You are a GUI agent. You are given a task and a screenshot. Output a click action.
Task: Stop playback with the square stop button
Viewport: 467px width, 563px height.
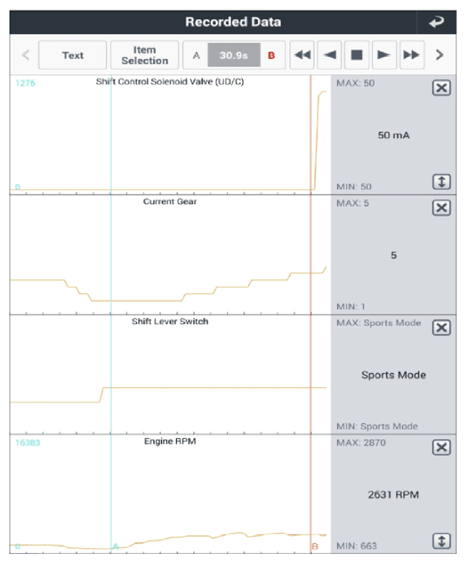coord(356,55)
